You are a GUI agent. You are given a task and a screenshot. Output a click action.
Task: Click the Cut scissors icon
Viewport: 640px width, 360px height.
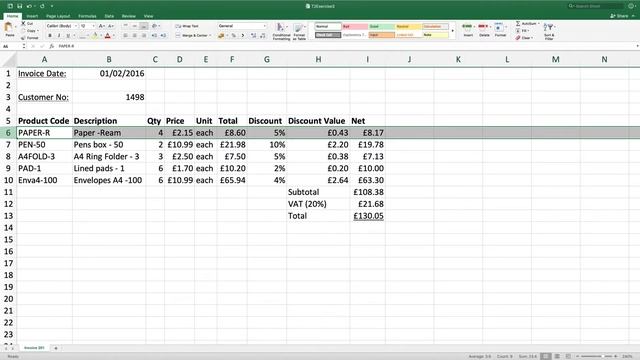(x=23, y=23)
